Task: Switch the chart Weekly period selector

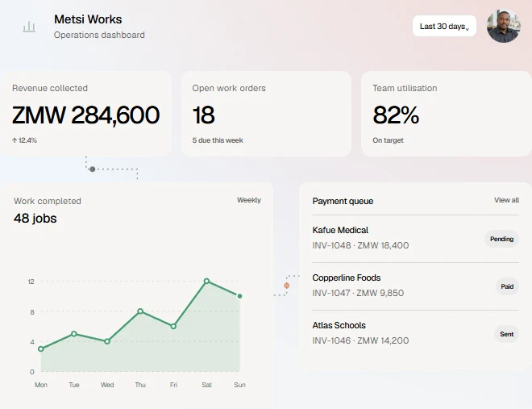Action: [x=249, y=200]
